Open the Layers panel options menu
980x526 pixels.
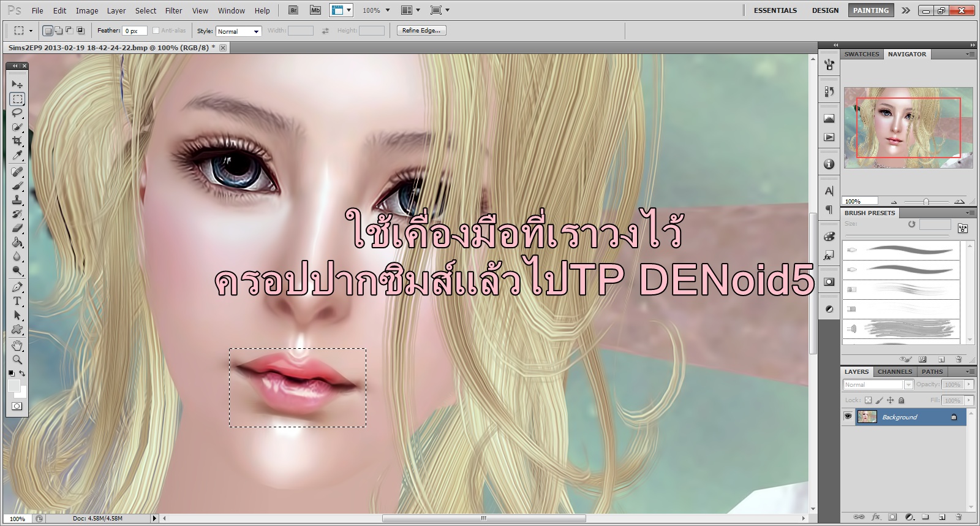tap(970, 372)
